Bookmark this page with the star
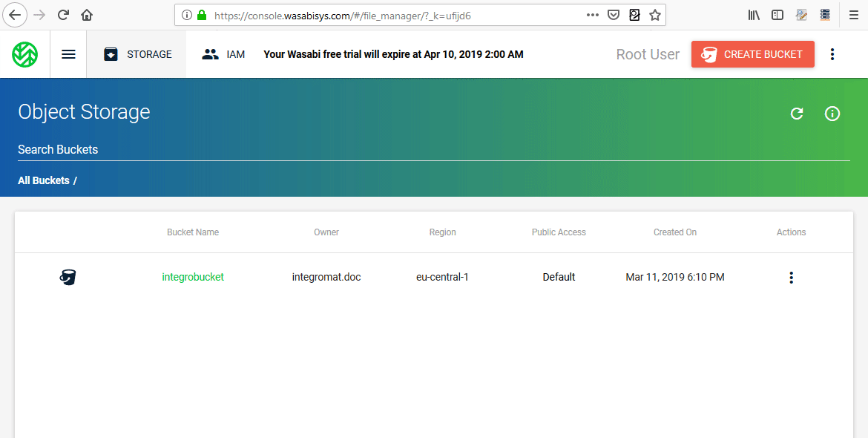Screen dimensions: 868x438 [x=655, y=15]
